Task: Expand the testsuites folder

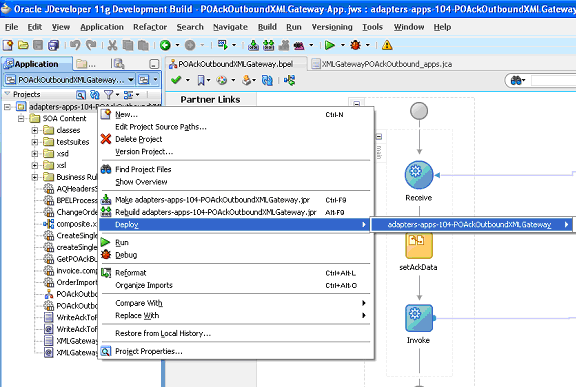Action: 35,142
